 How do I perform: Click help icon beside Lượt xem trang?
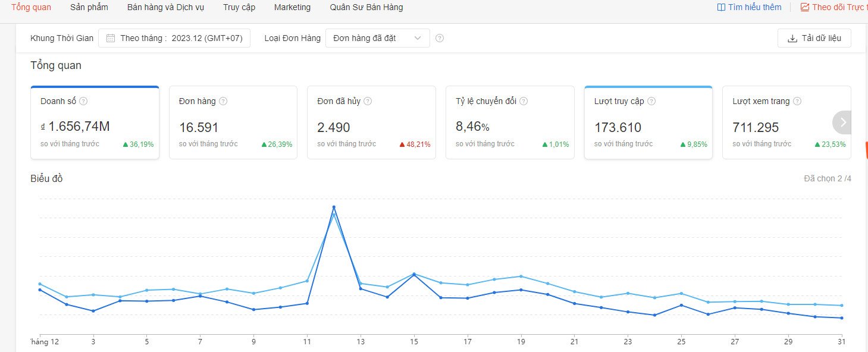tap(797, 101)
